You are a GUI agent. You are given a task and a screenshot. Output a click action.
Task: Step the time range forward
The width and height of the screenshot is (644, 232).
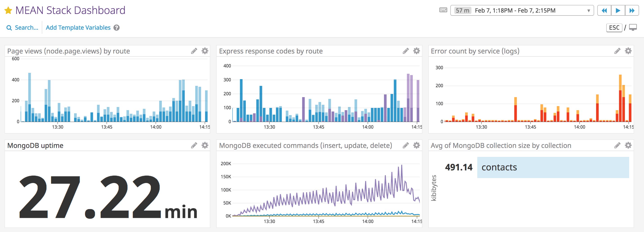631,11
